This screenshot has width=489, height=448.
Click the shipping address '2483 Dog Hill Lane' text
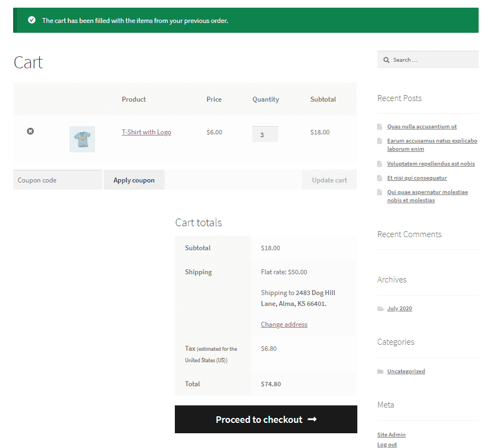(298, 298)
